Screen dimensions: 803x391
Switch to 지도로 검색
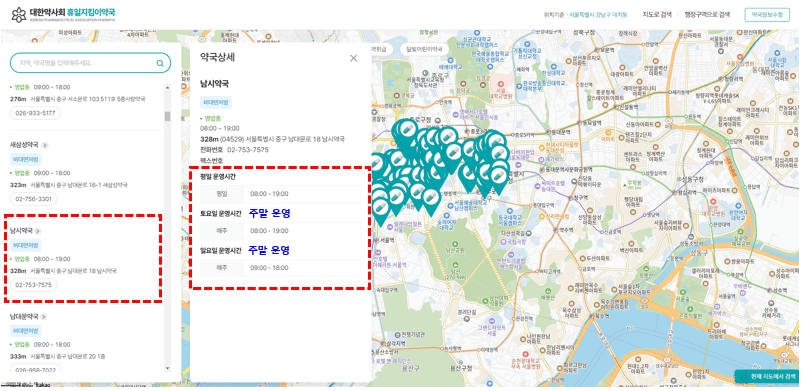(x=657, y=14)
